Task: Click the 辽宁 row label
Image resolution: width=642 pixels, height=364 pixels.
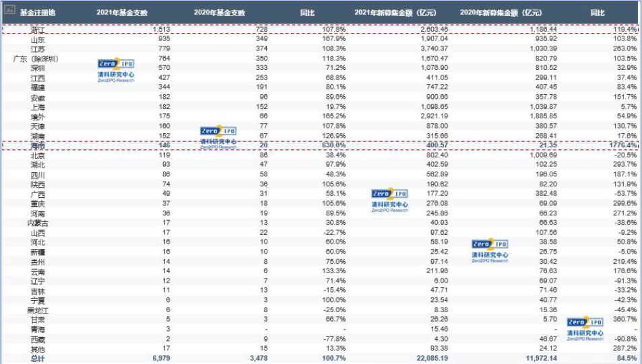Action: (38, 281)
